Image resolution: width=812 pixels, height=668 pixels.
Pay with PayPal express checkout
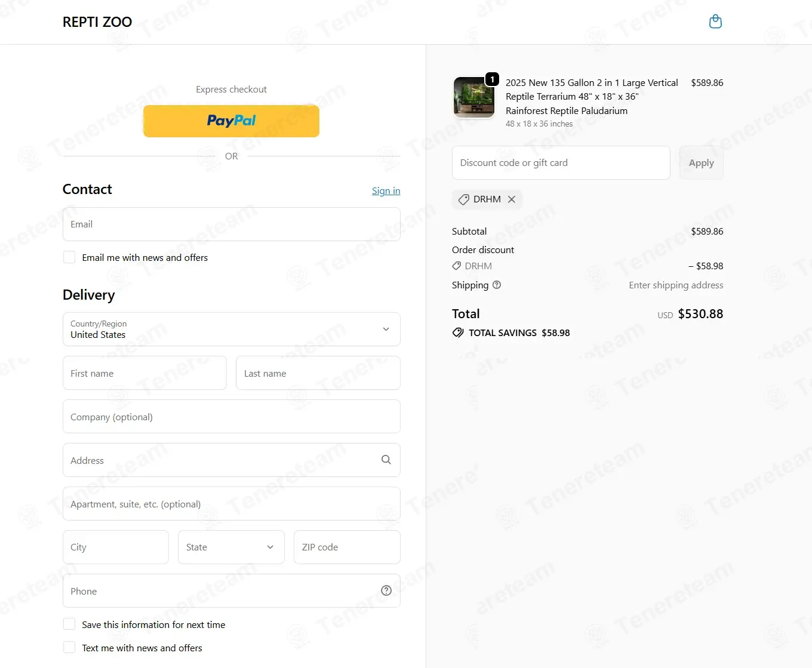(x=231, y=121)
